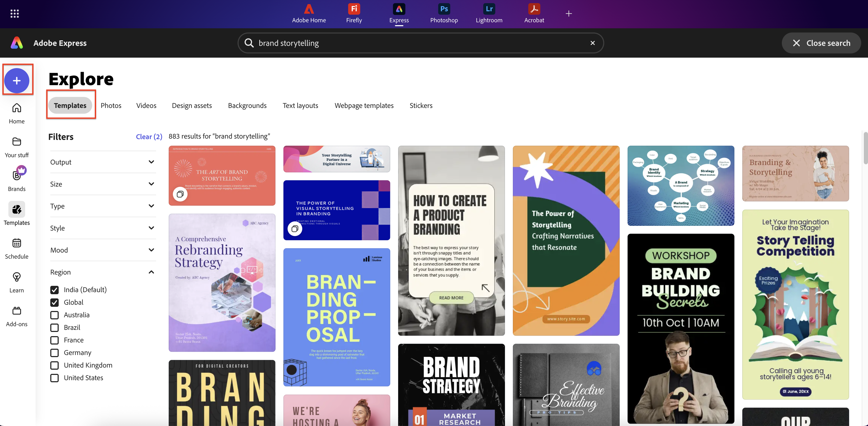The width and height of the screenshot is (868, 426).
Task: Open the Brands sidebar icon
Action: (17, 179)
